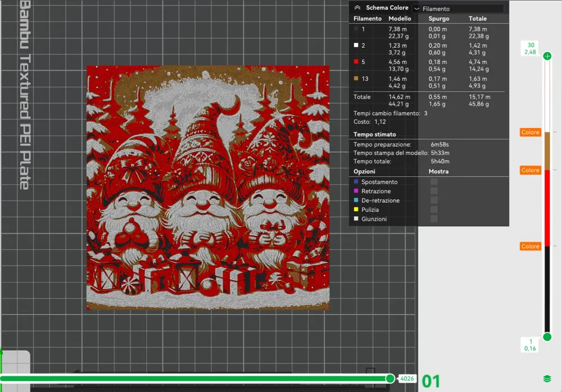Click the cyan De-retrazione color square
The height and width of the screenshot is (392, 562).
tap(356, 200)
